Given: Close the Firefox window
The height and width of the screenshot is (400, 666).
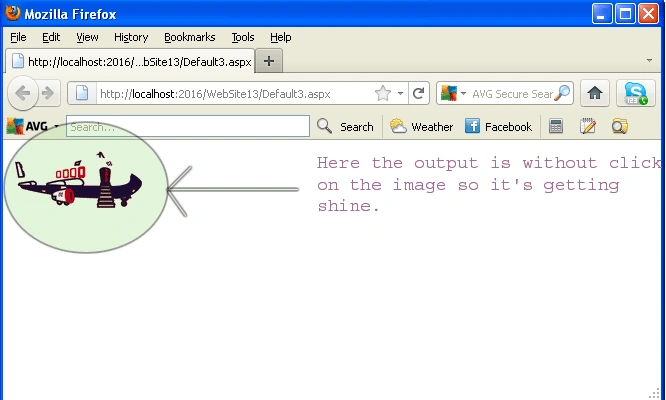Looking at the screenshot, I should pyautogui.click(x=648, y=14).
